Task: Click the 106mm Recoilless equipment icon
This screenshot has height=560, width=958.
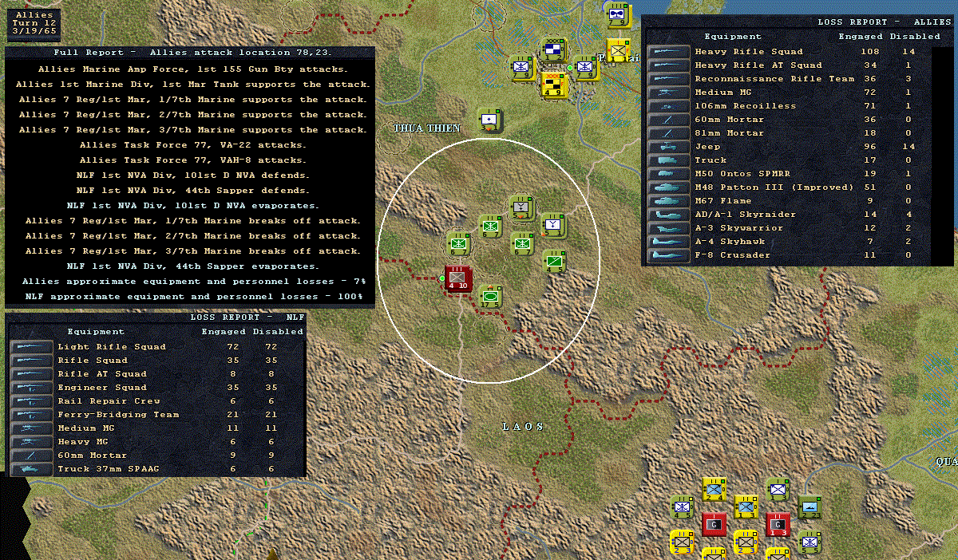Action: tap(667, 106)
